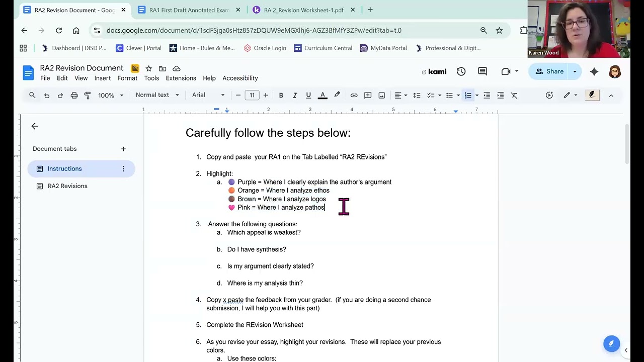Open the Instructions tab options menu
Viewport: 644px width, 362px height.
[123, 168]
